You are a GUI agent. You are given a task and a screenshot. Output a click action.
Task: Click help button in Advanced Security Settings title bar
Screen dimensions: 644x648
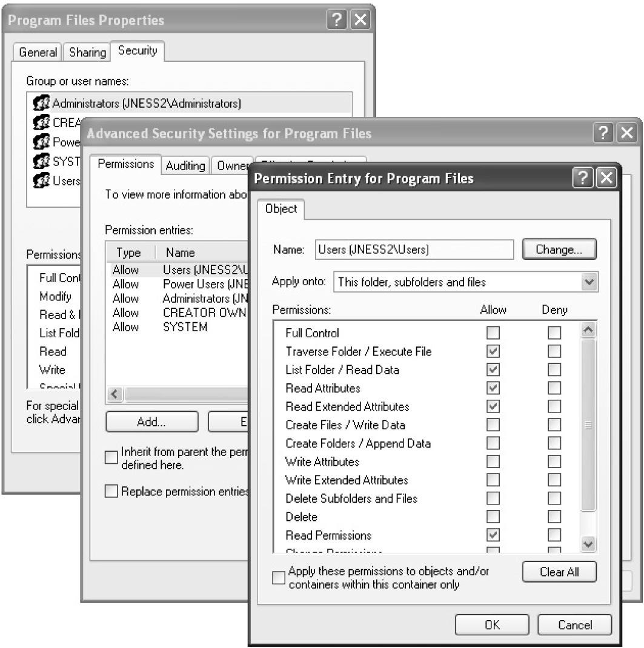point(603,133)
